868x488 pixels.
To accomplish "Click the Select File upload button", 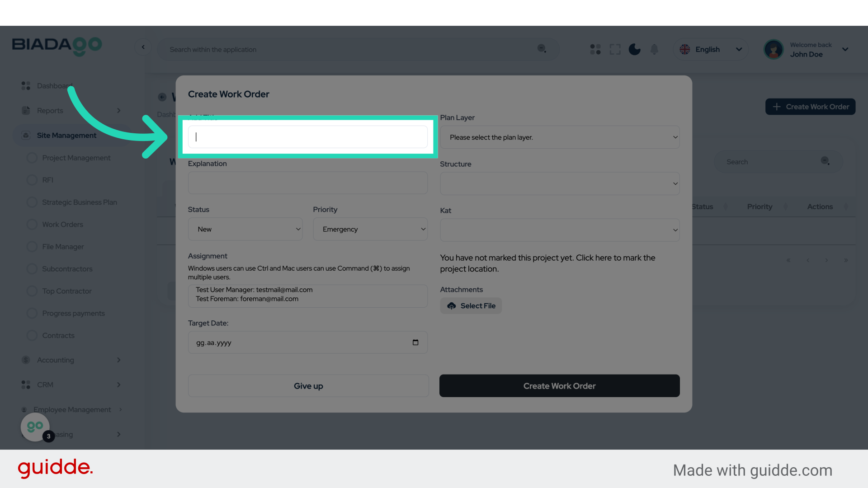I will [x=471, y=306].
